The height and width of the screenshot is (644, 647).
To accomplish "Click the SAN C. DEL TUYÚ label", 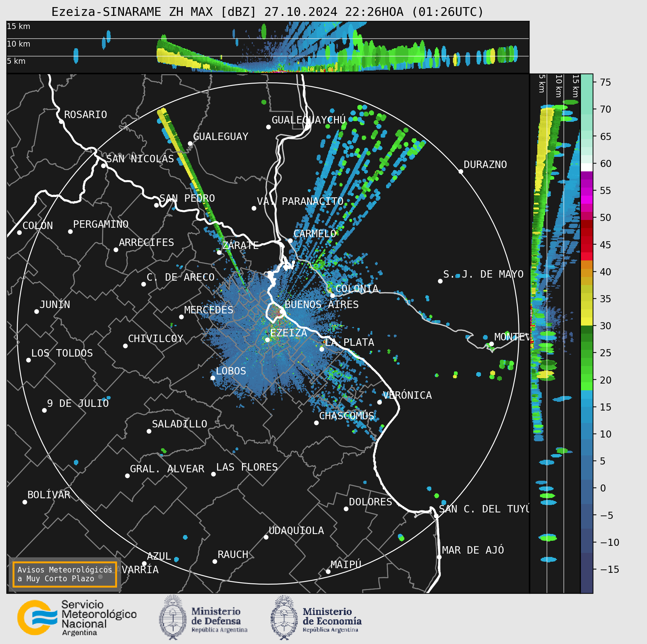I will (484, 509).
